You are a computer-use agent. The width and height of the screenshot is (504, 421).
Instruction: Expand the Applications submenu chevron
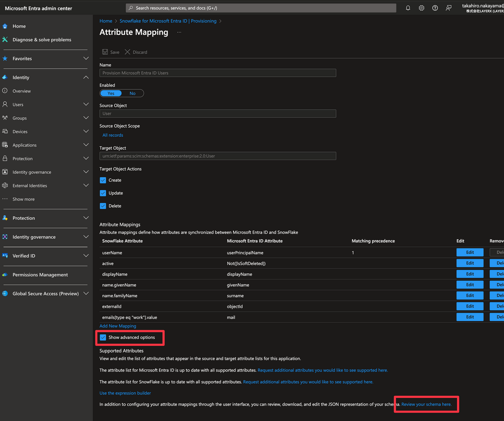point(86,145)
